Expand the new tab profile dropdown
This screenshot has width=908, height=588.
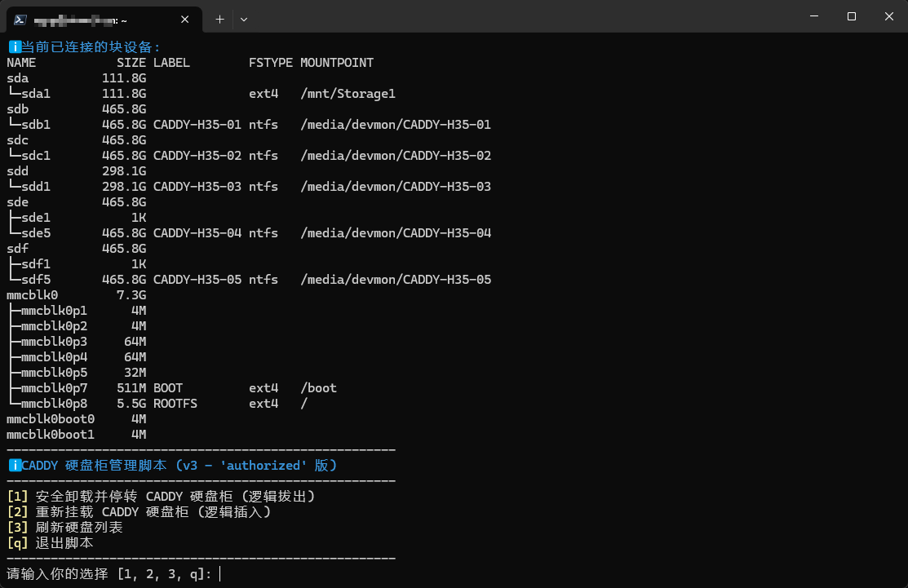point(244,19)
